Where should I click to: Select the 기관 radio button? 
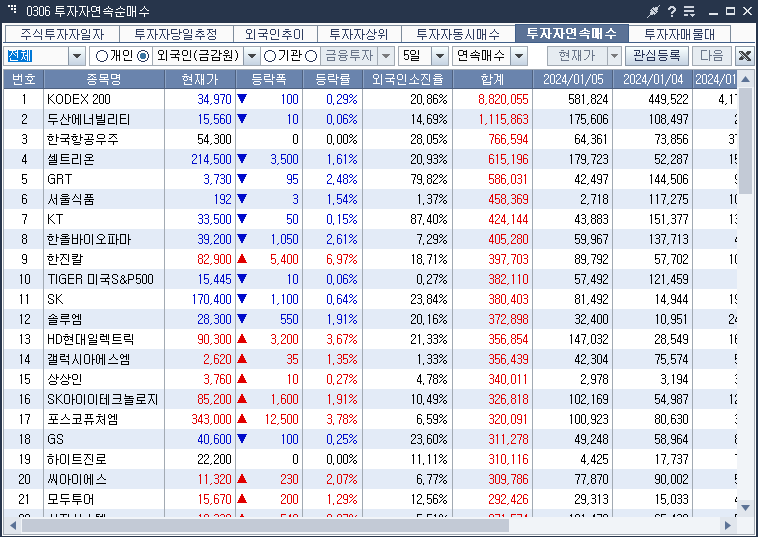pos(270,56)
